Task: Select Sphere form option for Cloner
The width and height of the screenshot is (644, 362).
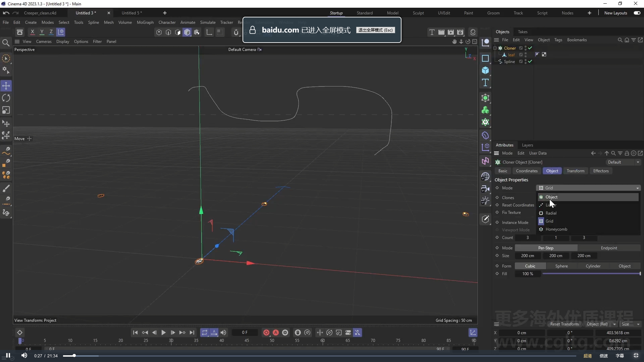Action: point(561,266)
